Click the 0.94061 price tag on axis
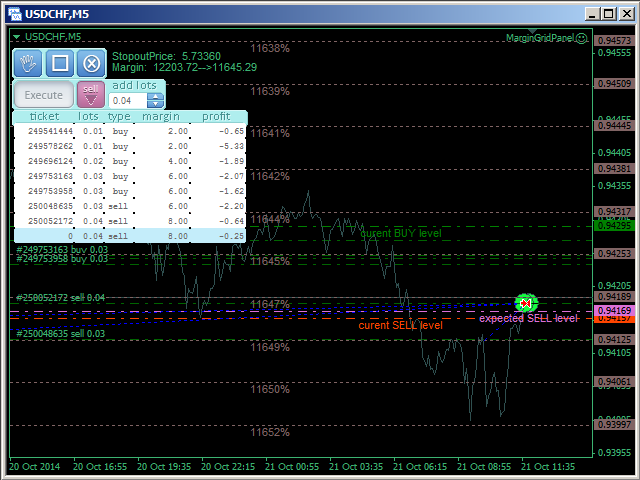The image size is (640, 480). pyautogui.click(x=614, y=382)
